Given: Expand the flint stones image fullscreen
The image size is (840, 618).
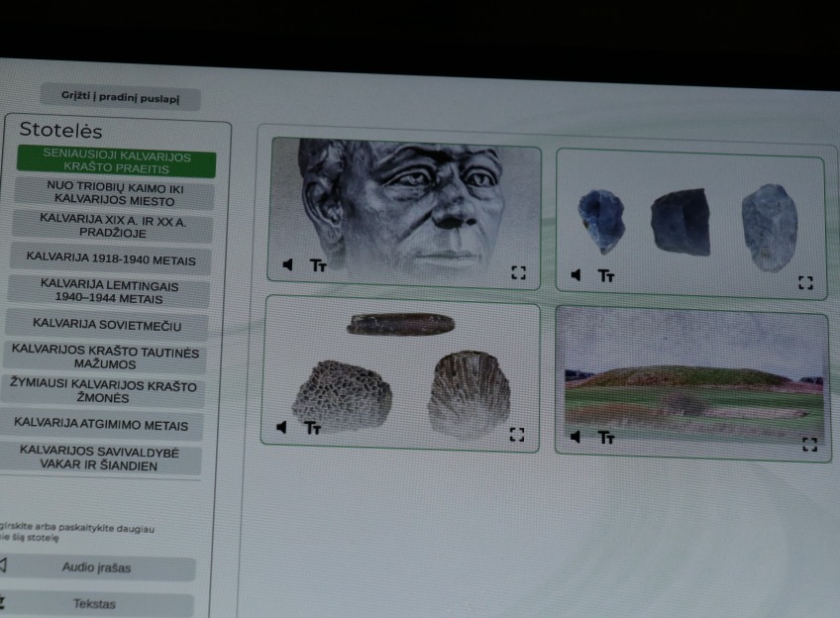Looking at the screenshot, I should 805,283.
